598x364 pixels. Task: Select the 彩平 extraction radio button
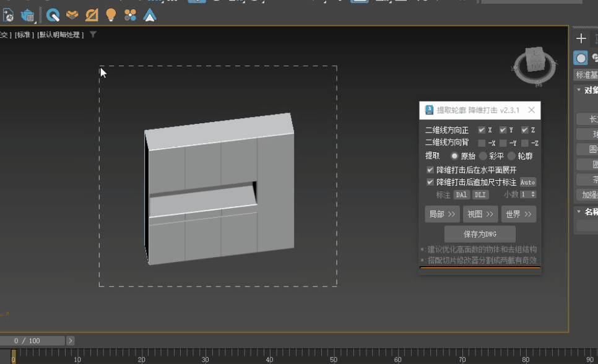point(483,155)
